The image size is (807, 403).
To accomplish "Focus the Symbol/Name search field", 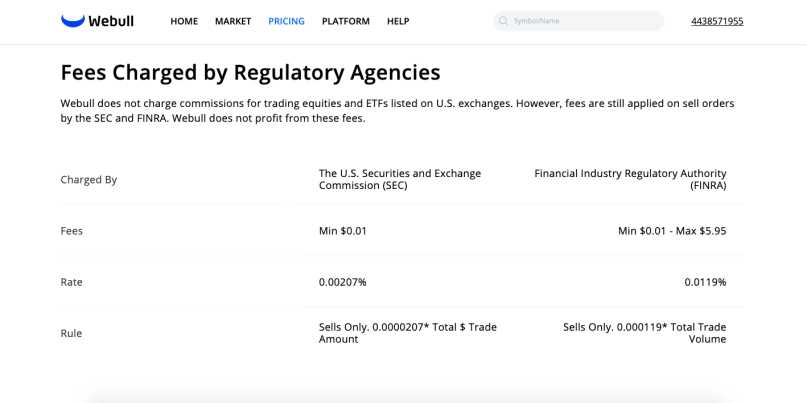I will pos(578,21).
